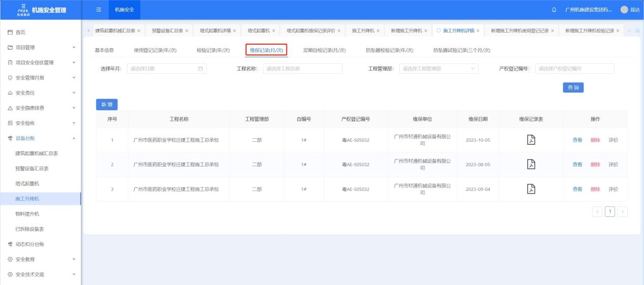Expand the 安全隐患排查 sidebar menu

[41, 107]
